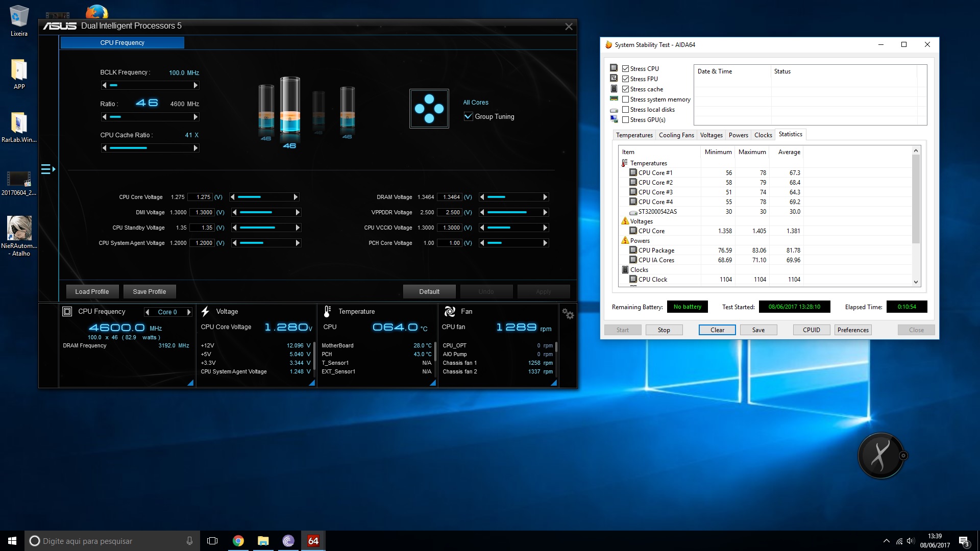Open Google Chrome from the taskbar
The image size is (980, 551).
click(238, 541)
